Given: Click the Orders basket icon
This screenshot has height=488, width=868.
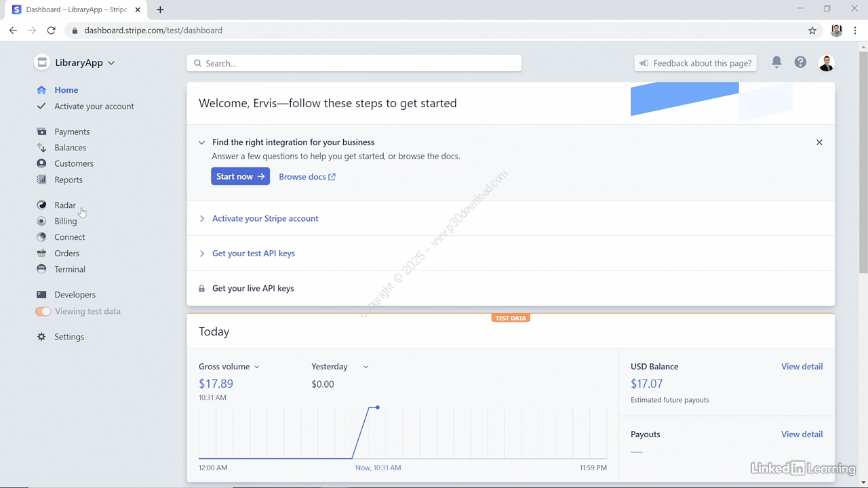Looking at the screenshot, I should (41, 253).
